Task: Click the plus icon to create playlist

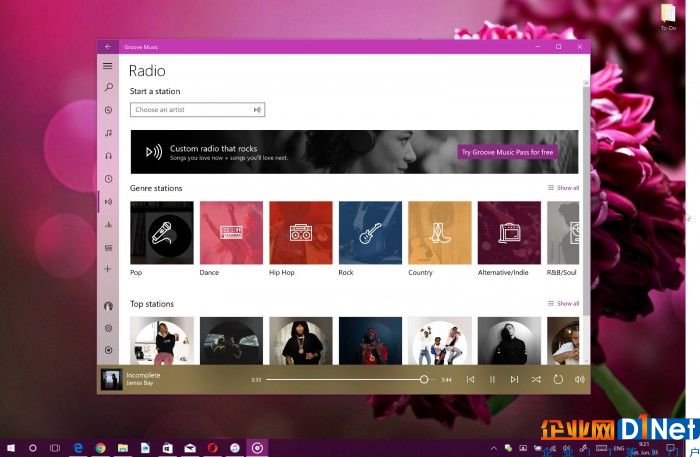Action: 108,269
